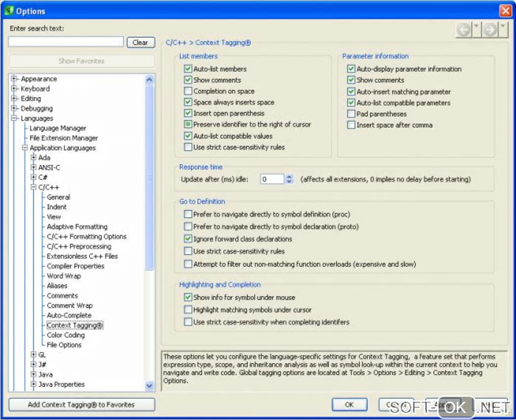516x420 pixels.
Task: Open File Options page
Action: [64, 345]
